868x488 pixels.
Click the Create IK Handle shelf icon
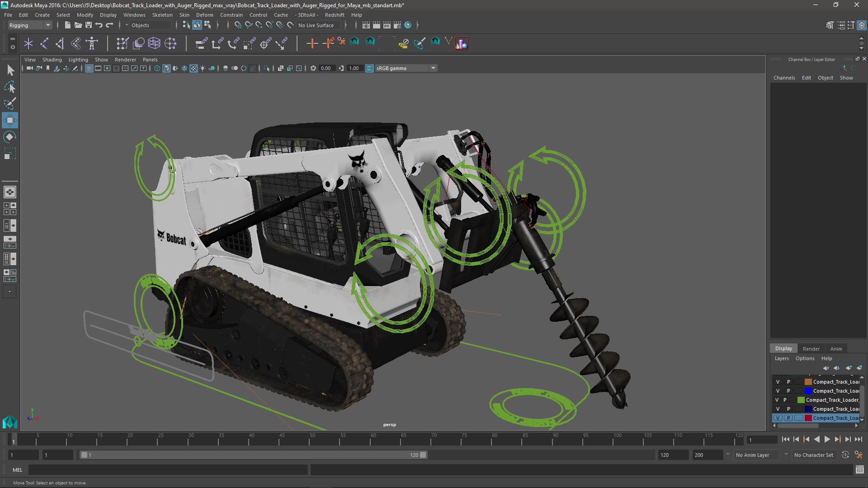pos(60,43)
